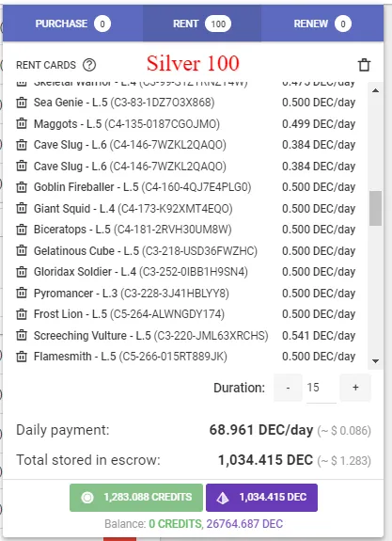Open the RENEW tab
The image size is (392, 541).
(322, 24)
